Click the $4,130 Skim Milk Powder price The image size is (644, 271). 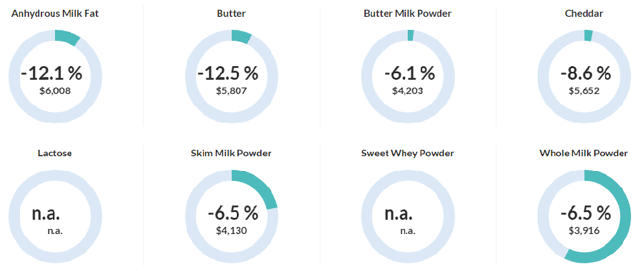(231, 230)
